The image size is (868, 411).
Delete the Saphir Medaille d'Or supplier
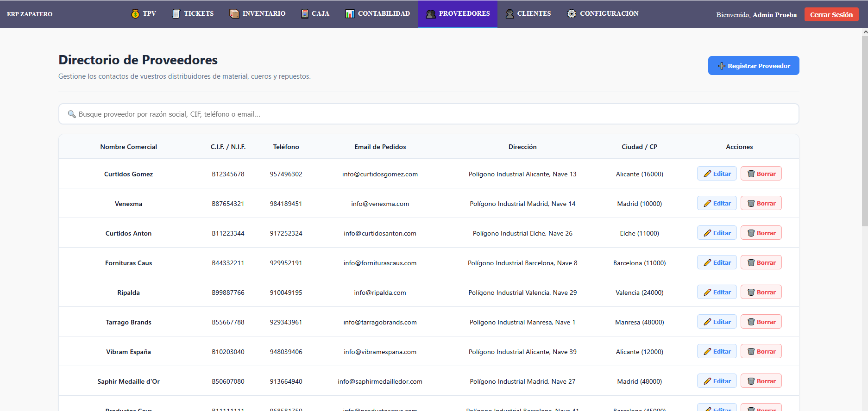761,381
